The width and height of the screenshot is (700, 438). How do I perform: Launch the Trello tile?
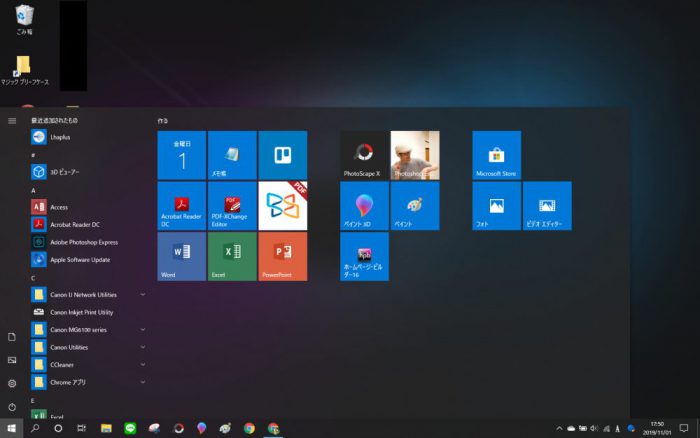(283, 155)
